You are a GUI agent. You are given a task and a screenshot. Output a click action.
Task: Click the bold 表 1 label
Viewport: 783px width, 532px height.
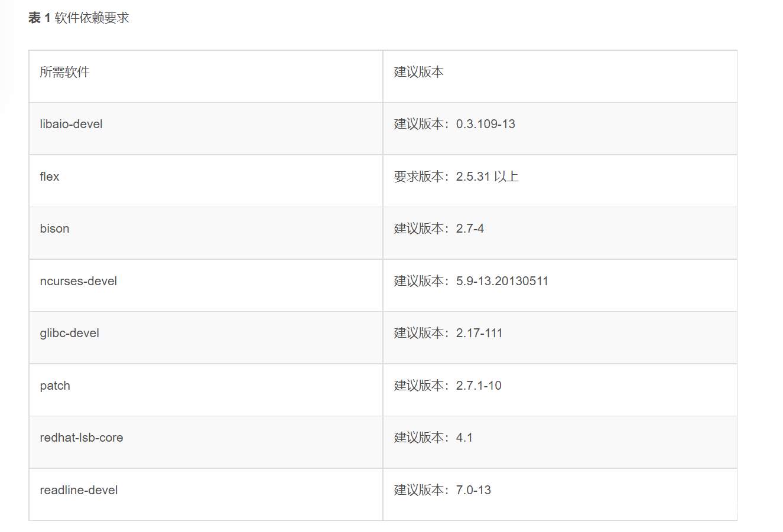[40, 18]
